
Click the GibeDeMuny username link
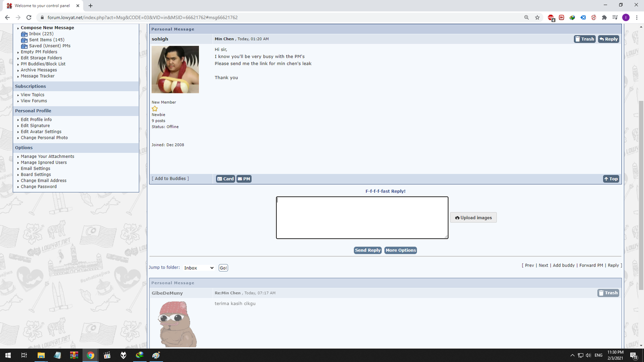click(x=167, y=293)
